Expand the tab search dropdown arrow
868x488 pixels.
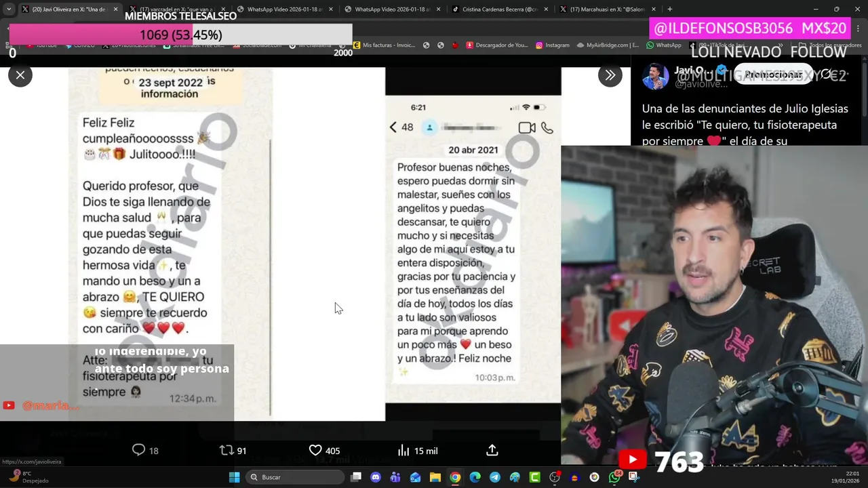click(x=9, y=9)
